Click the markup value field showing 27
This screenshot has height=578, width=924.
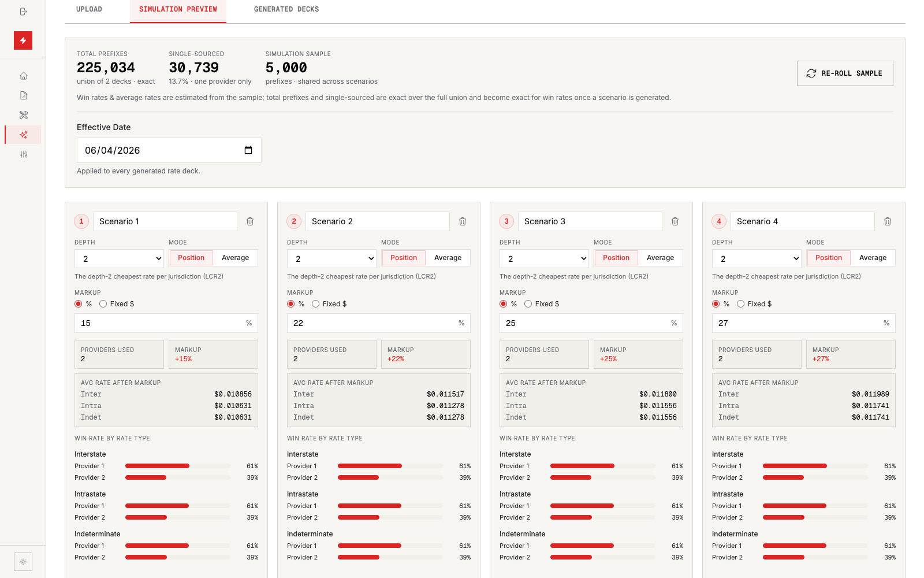point(804,323)
